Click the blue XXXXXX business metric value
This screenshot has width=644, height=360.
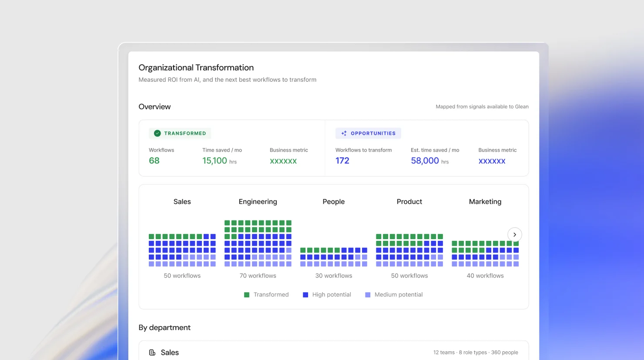coord(492,161)
